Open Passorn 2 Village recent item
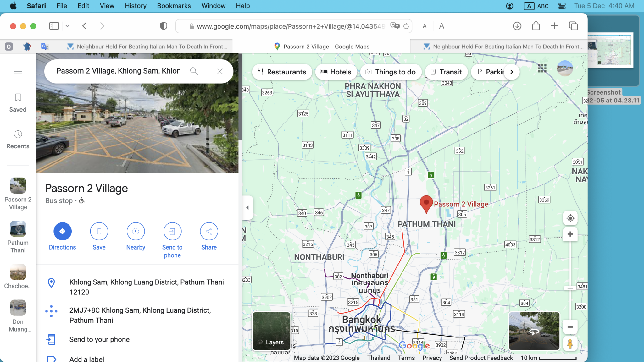 [18, 194]
